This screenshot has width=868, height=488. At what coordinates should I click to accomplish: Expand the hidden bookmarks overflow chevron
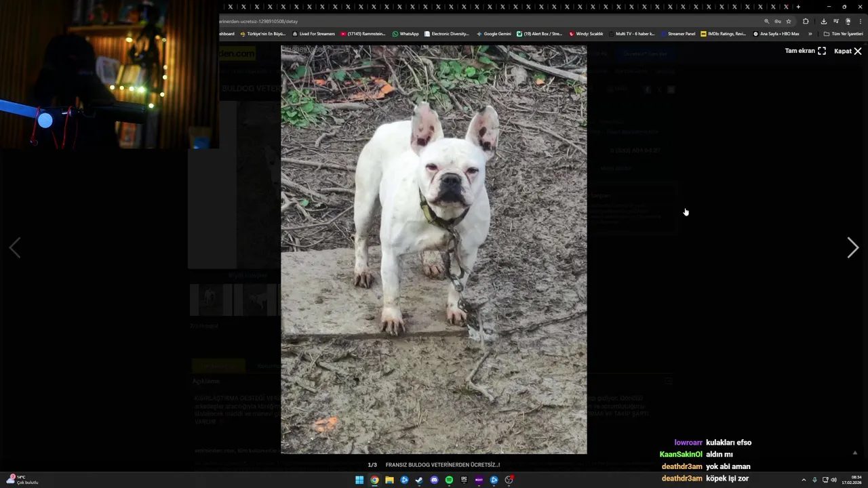tap(810, 34)
